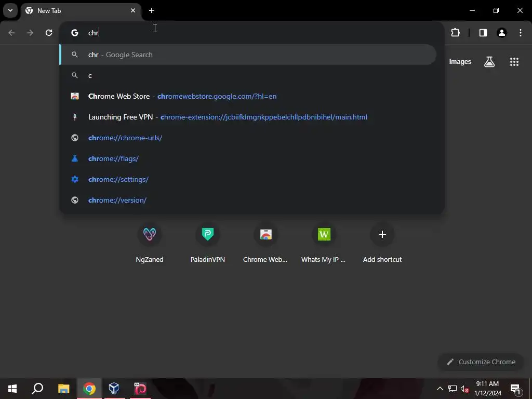Open network status tray icon
The height and width of the screenshot is (399, 532).
tap(453, 389)
